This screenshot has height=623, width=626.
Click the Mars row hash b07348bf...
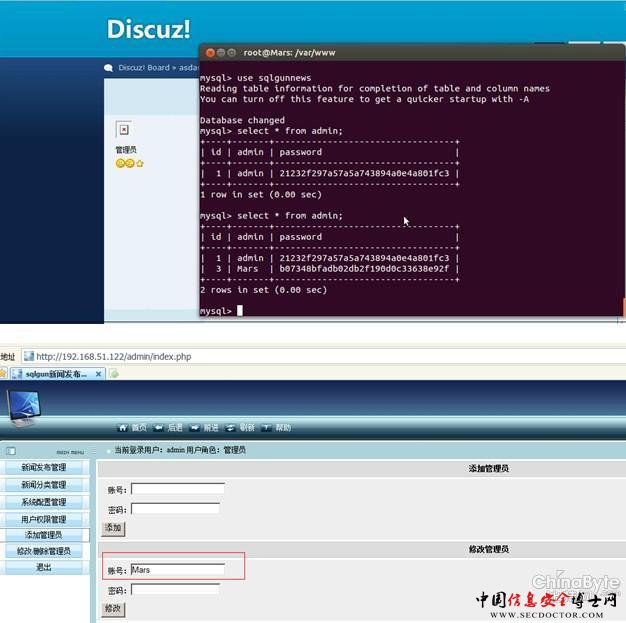pos(364,269)
